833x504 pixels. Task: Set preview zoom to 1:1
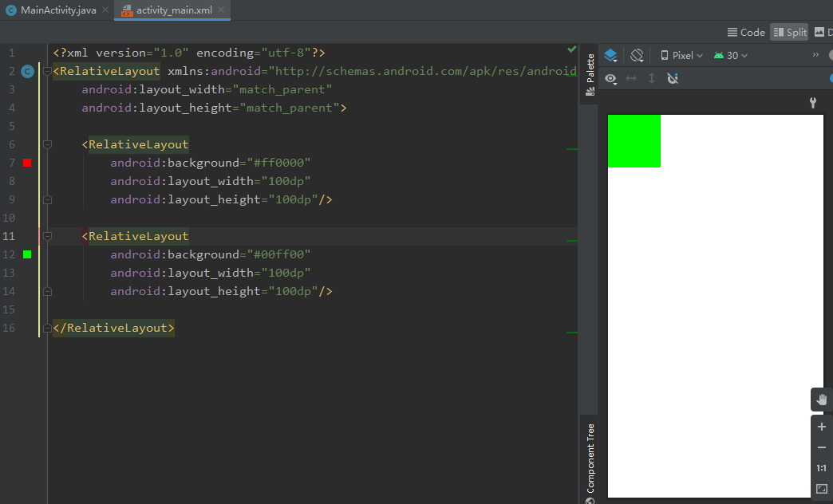point(821,468)
